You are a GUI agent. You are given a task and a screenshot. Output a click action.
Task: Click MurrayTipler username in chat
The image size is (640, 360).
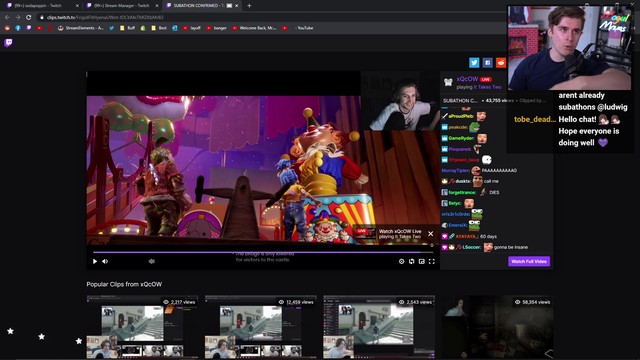pos(456,171)
